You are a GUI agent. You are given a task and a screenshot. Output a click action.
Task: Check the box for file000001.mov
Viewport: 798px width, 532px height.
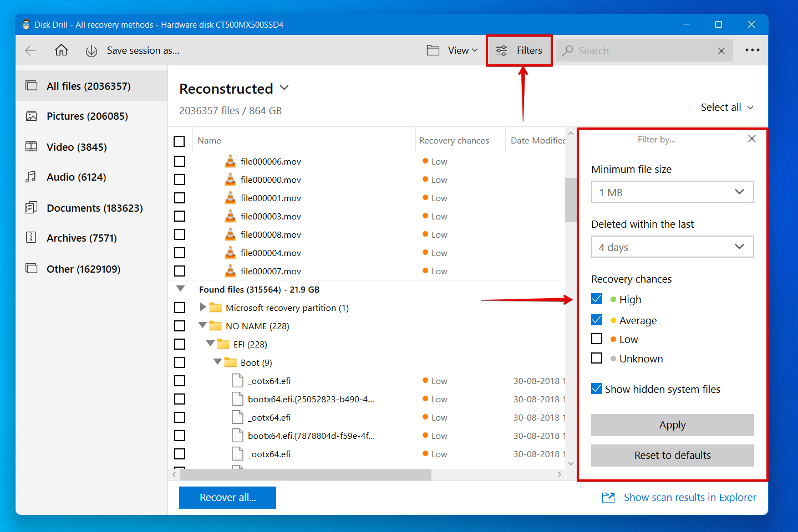pos(180,198)
